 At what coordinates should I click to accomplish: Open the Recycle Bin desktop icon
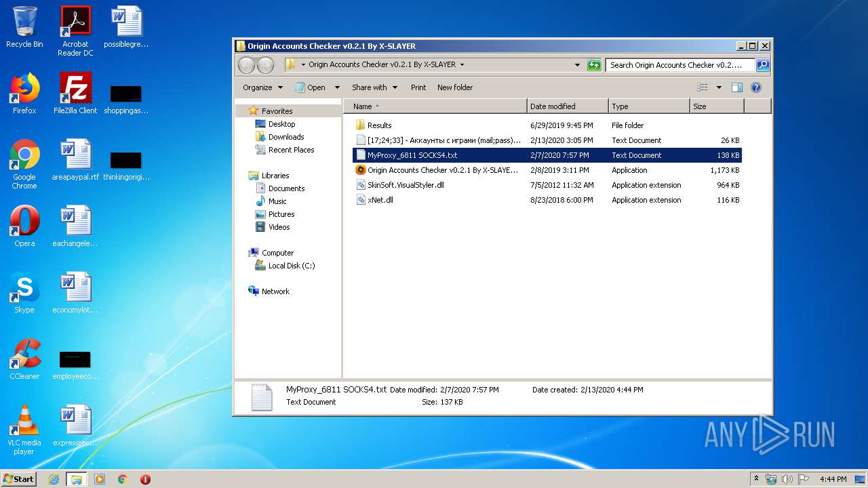coord(24,27)
